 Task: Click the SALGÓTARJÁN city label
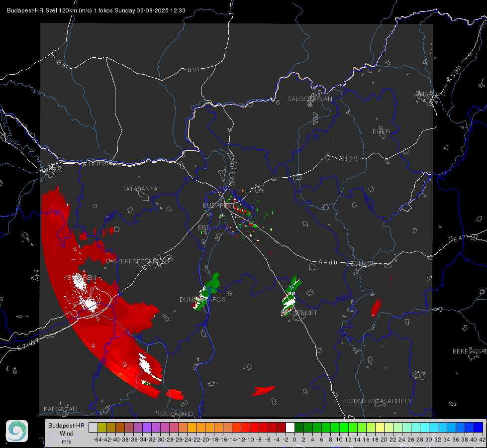(309, 99)
